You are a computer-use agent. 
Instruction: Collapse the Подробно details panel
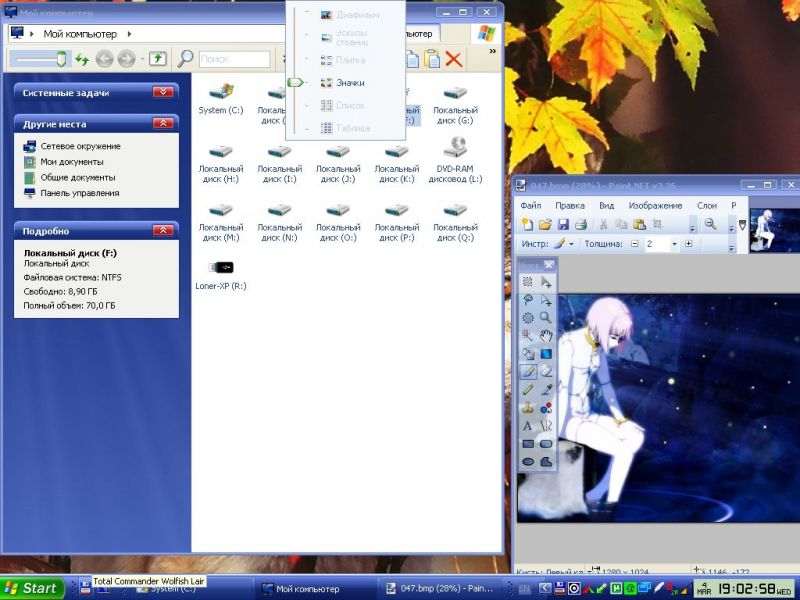pyautogui.click(x=163, y=230)
